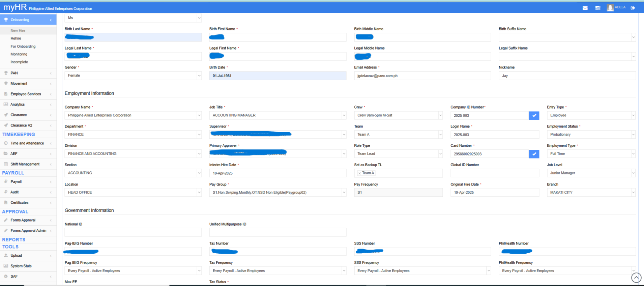Screen dimensions: 644x286
Task: Open the Pag-IBIG Frequency dropdown
Action: tap(133, 271)
